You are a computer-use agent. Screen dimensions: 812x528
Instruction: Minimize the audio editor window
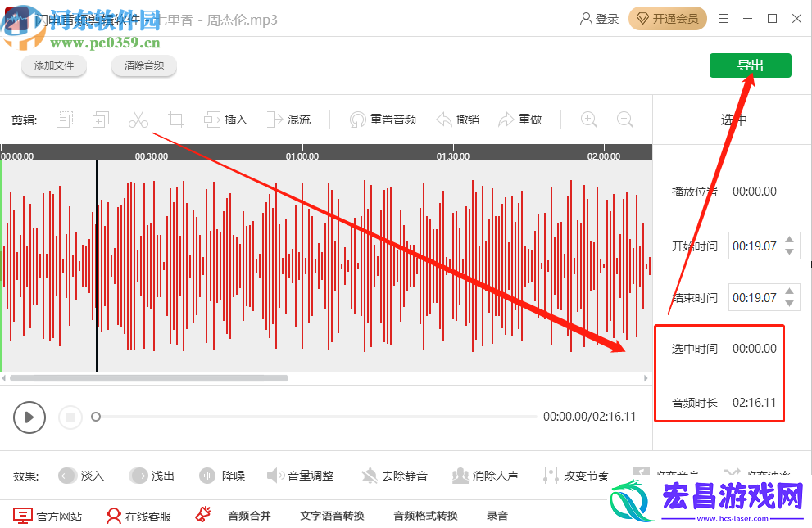point(747,19)
